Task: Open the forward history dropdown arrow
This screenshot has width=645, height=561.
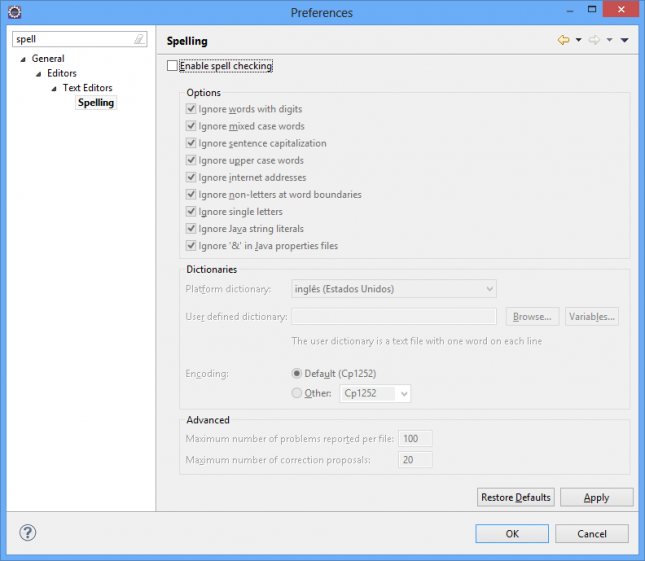Action: [x=609, y=40]
